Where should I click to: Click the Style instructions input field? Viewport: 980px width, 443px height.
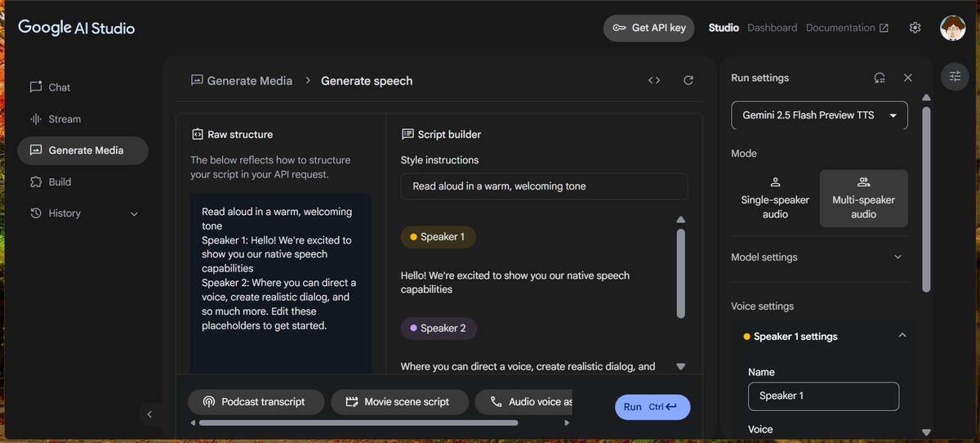click(x=544, y=186)
